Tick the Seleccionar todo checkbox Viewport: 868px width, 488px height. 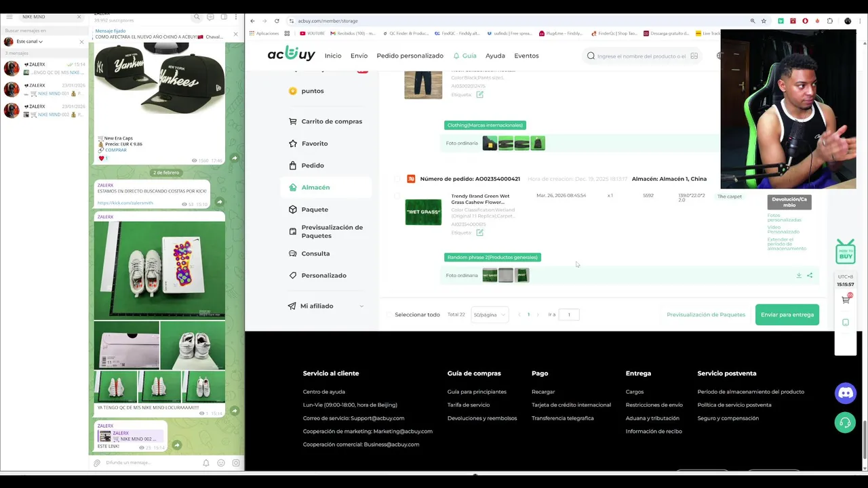pos(389,314)
